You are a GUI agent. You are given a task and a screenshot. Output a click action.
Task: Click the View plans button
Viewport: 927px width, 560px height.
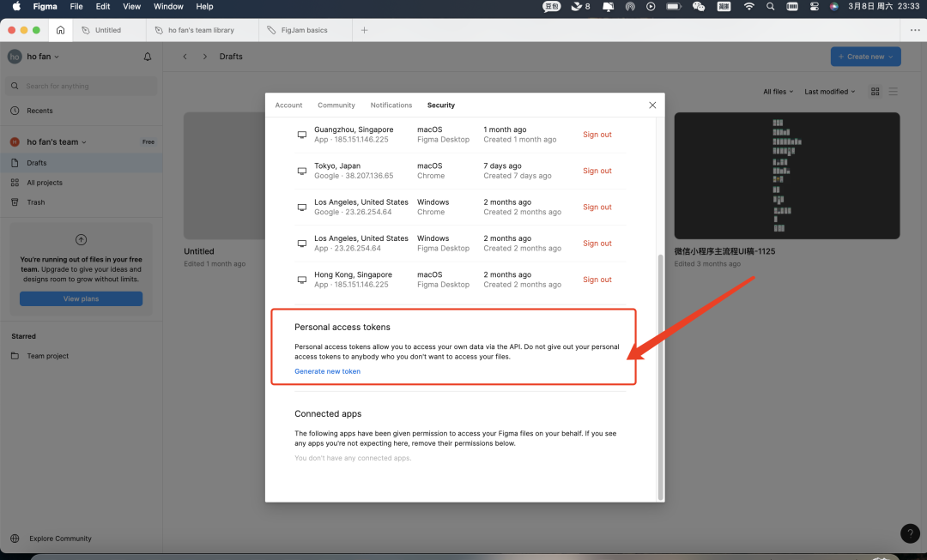(x=82, y=299)
